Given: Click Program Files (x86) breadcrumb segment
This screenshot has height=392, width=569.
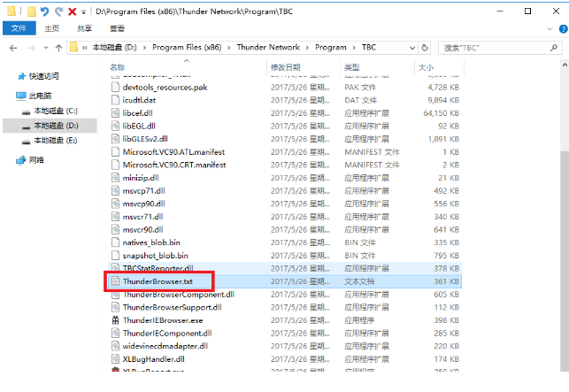Looking at the screenshot, I should coord(187,48).
